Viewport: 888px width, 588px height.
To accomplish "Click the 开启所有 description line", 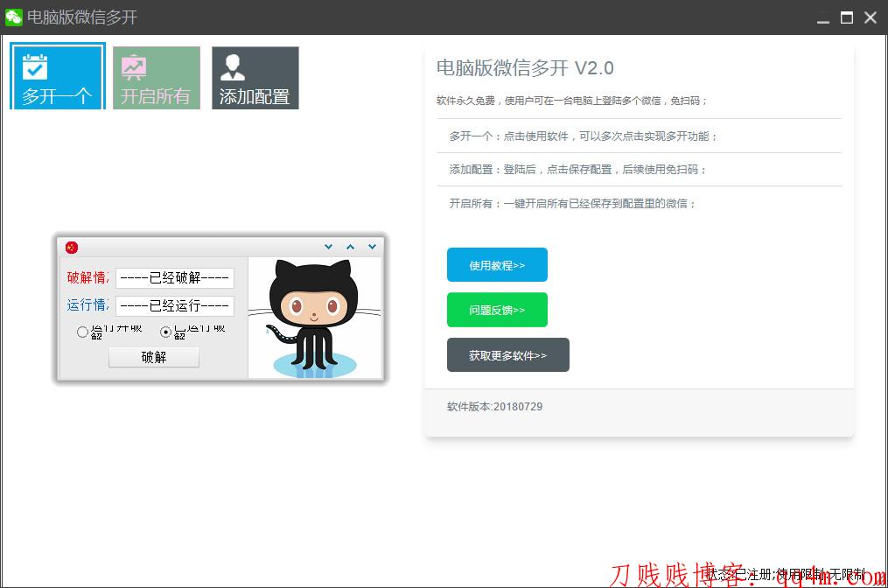I will 572,203.
